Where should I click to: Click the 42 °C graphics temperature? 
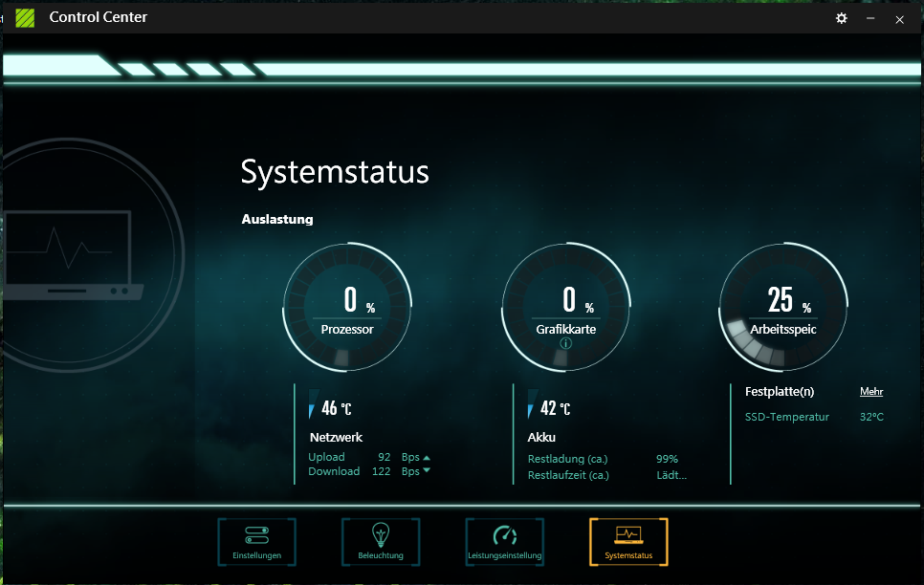point(555,408)
